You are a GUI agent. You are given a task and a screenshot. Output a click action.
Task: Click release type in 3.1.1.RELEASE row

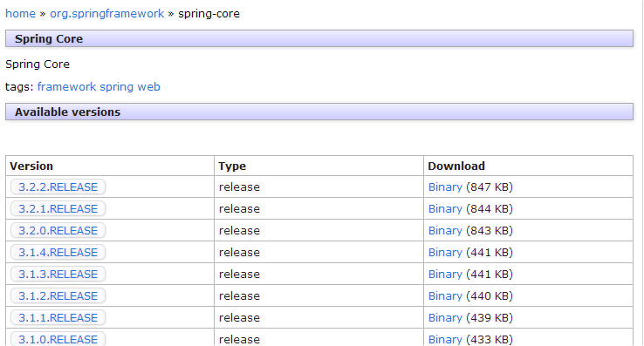point(239,317)
